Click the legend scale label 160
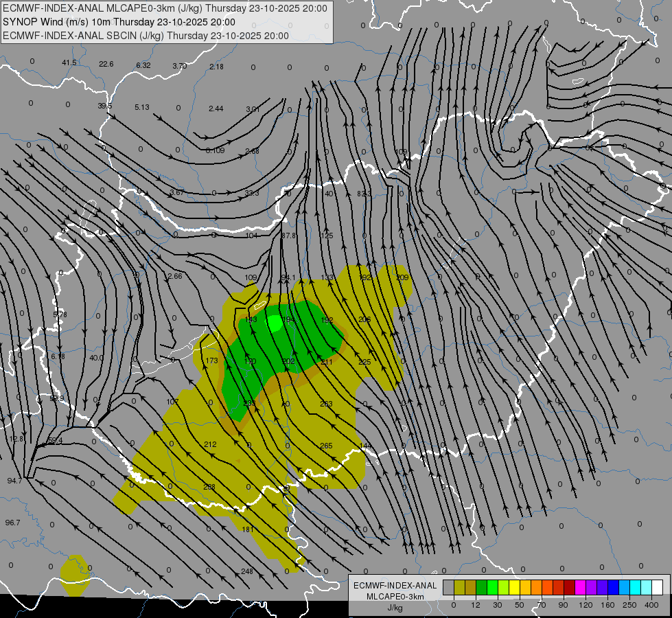Image resolution: width=672 pixels, height=618 pixels. tap(607, 605)
